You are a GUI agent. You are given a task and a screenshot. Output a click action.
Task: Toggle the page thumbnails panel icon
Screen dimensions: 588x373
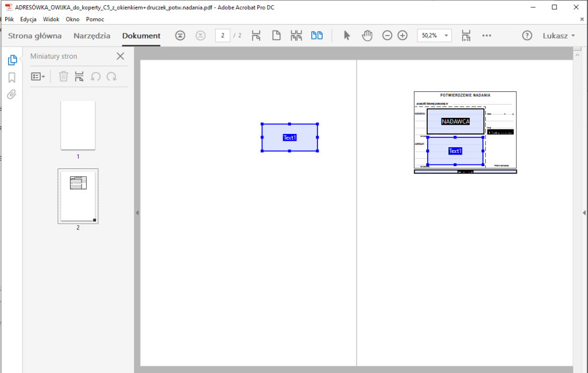tap(11, 60)
